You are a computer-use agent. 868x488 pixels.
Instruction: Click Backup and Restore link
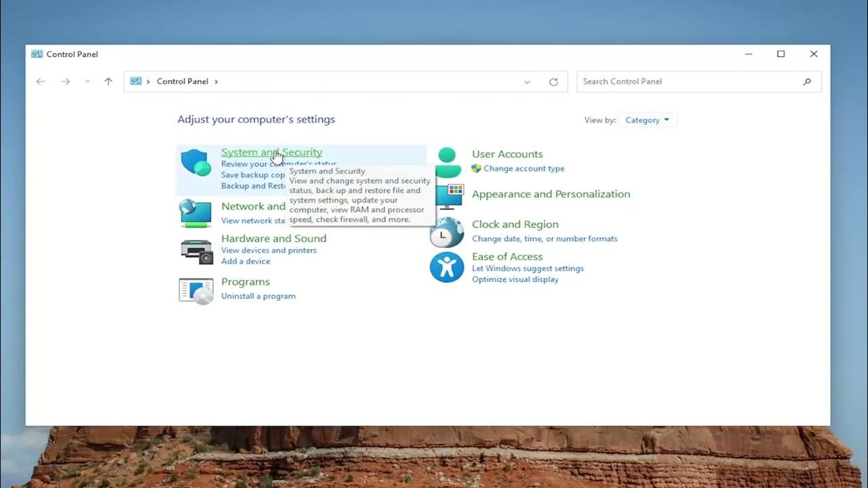click(x=253, y=186)
